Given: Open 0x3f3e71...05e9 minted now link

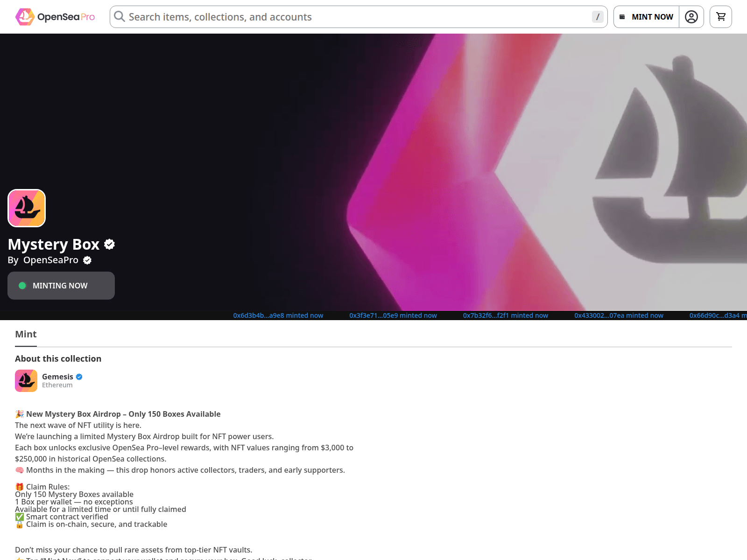Looking at the screenshot, I should [x=393, y=315].
